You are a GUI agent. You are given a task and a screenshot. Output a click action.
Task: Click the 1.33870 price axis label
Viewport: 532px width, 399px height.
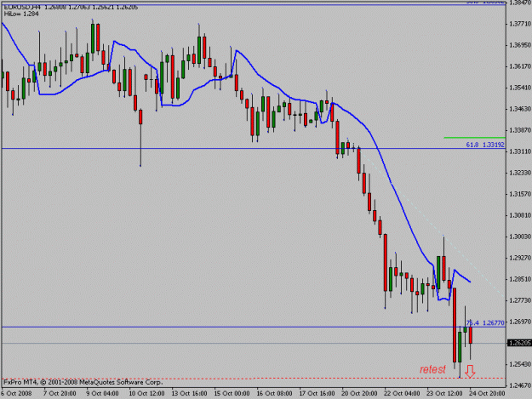[x=520, y=130]
